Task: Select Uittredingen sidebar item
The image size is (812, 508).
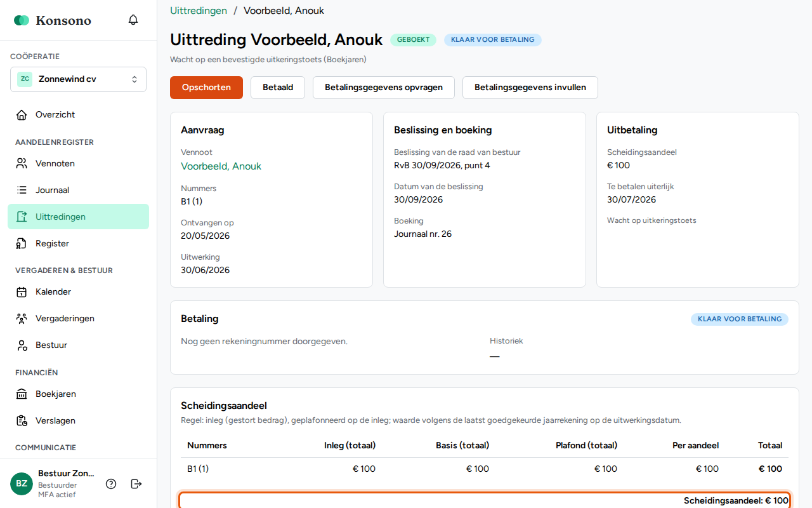Action: (x=78, y=217)
